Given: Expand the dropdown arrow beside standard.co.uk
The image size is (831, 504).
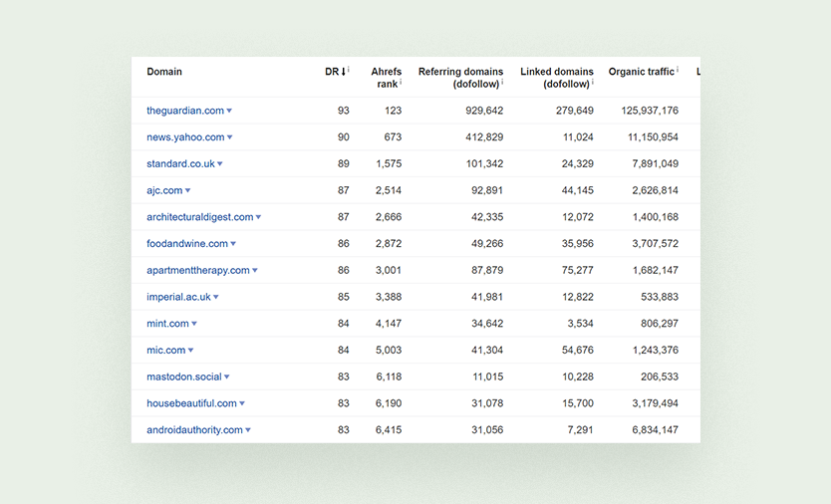Looking at the screenshot, I should click(x=220, y=164).
